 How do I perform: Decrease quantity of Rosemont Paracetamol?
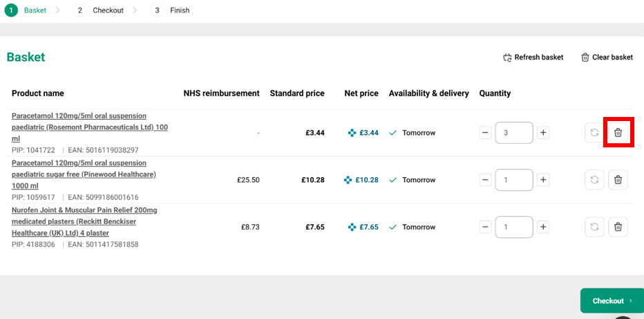486,132
